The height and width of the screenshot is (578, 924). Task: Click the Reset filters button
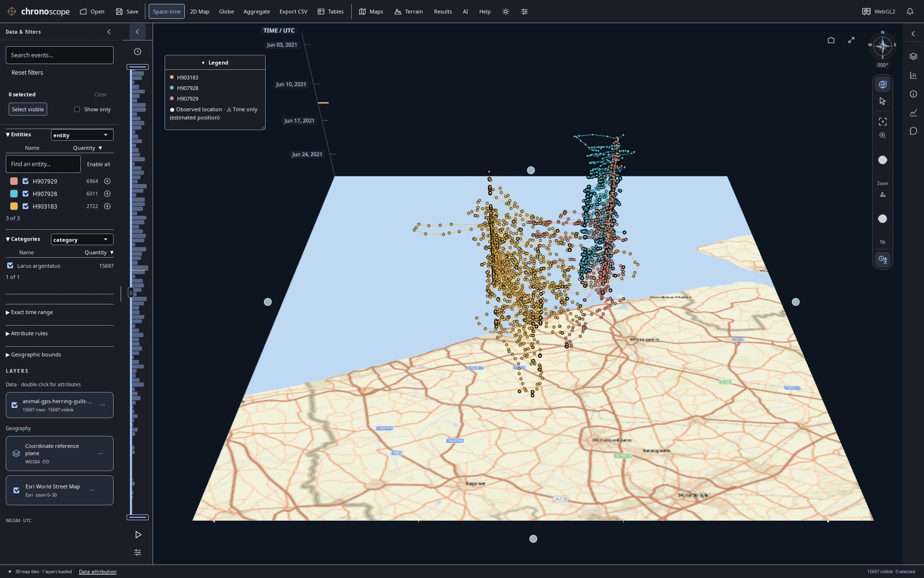click(27, 73)
